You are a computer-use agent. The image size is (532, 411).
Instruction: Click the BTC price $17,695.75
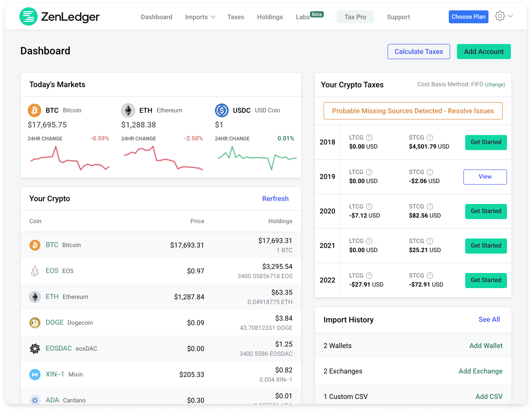[47, 125]
